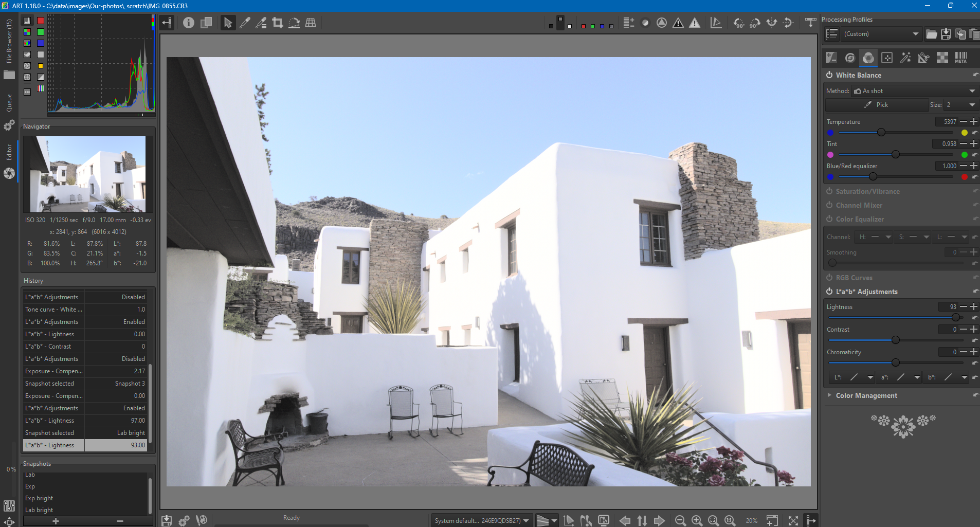Save the current image from bottom bar
Image resolution: width=980 pixels, height=527 pixels.
(167, 521)
